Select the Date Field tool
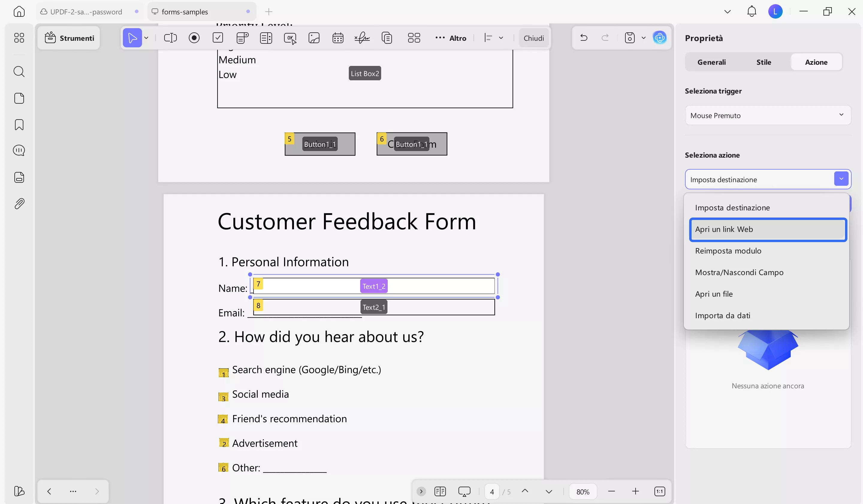The height and width of the screenshot is (504, 863). (338, 38)
